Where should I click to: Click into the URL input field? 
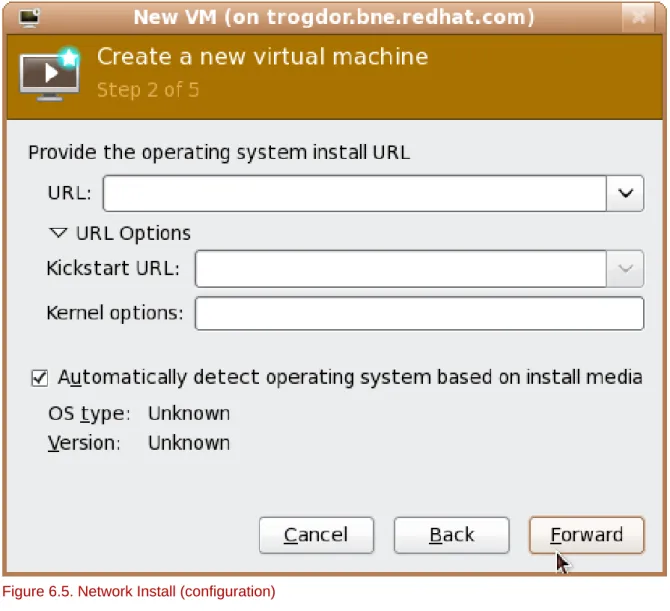point(355,193)
